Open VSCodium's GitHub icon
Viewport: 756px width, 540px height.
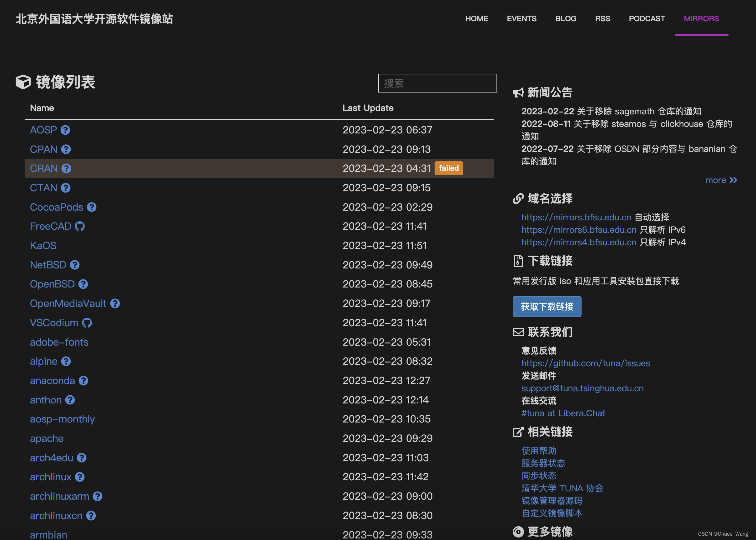tap(87, 322)
